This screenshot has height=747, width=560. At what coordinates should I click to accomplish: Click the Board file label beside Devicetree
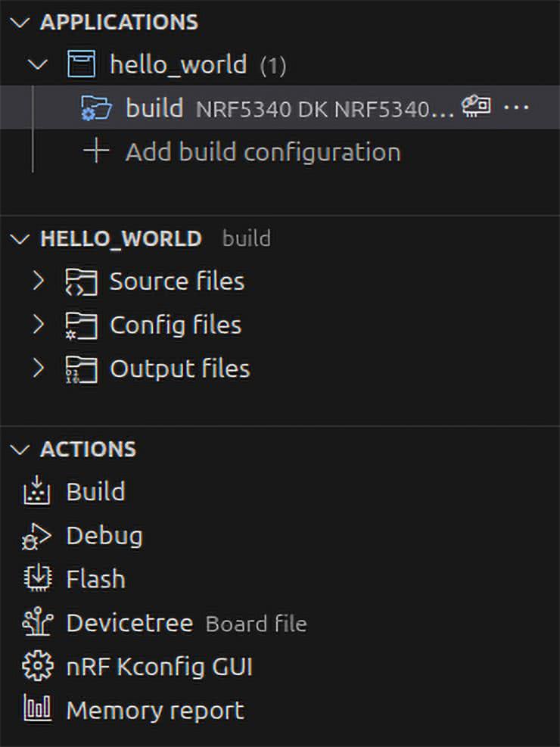[x=256, y=624]
